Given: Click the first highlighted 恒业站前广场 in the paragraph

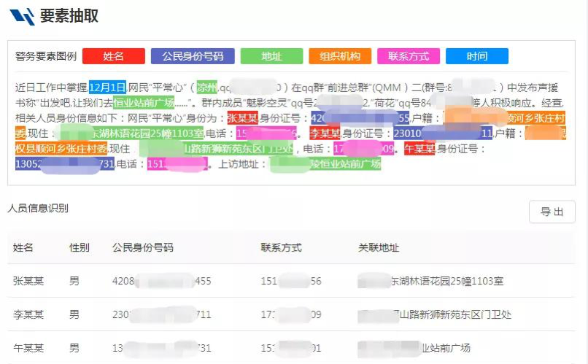Looking at the screenshot, I should click(x=144, y=103).
